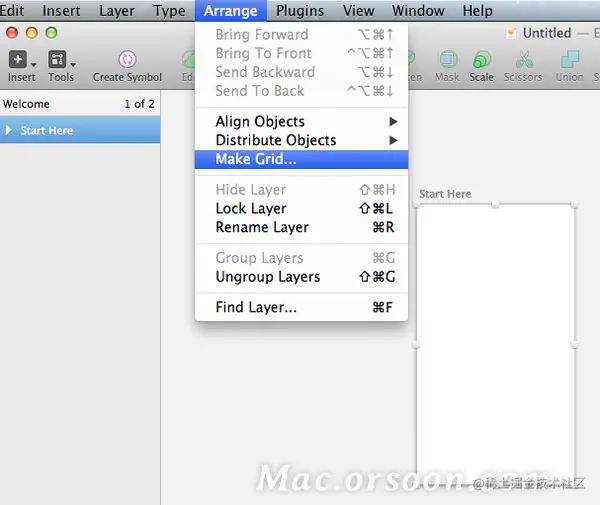This screenshot has height=505, width=600.
Task: Select the Start Here row in sidebar
Action: (80, 130)
